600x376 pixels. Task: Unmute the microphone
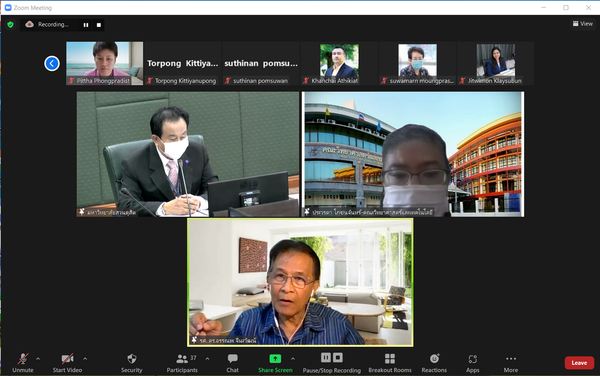23,363
